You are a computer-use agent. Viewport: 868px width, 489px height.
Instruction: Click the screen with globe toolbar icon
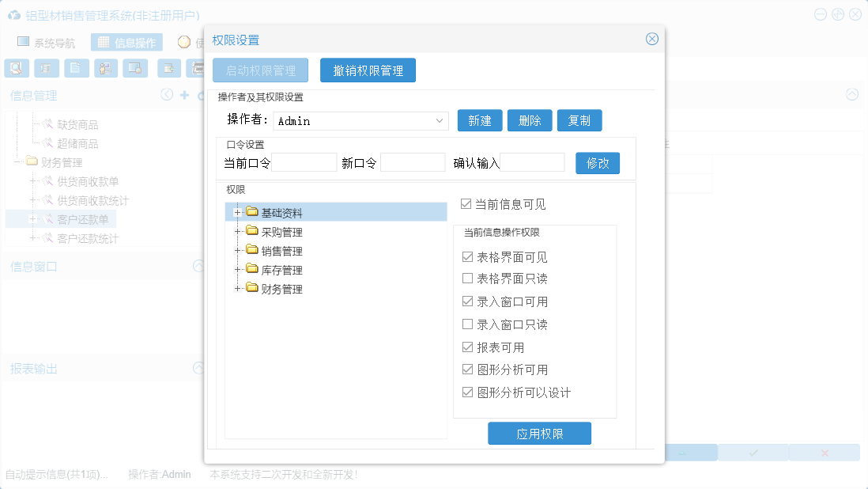point(135,68)
